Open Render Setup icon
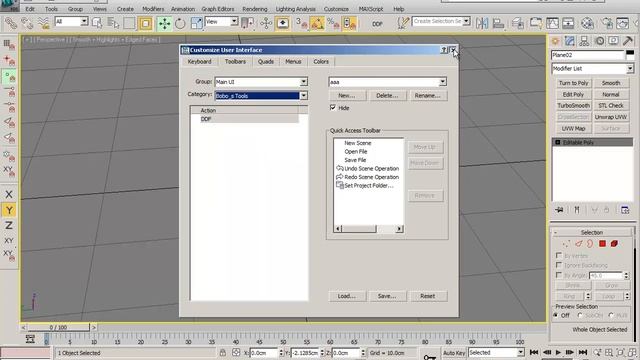Screen dimensions: 640x360 pyautogui.click(x=607, y=23)
